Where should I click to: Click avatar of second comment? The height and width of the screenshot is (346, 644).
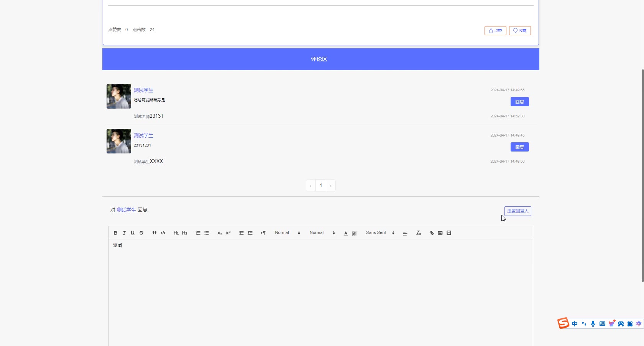click(119, 141)
